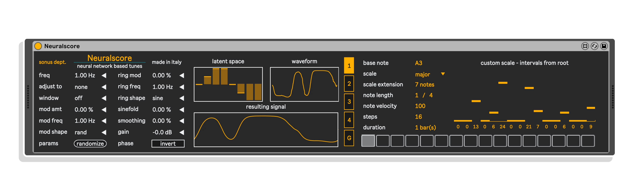Click the arrow next to smoothing value
644x185 pixels.
pyautogui.click(x=182, y=121)
